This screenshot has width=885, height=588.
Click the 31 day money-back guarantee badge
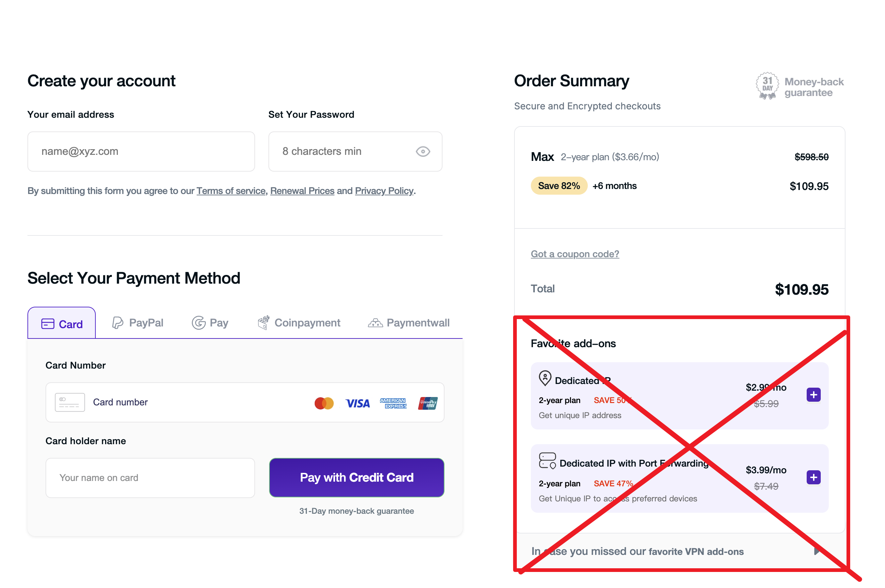799,86
